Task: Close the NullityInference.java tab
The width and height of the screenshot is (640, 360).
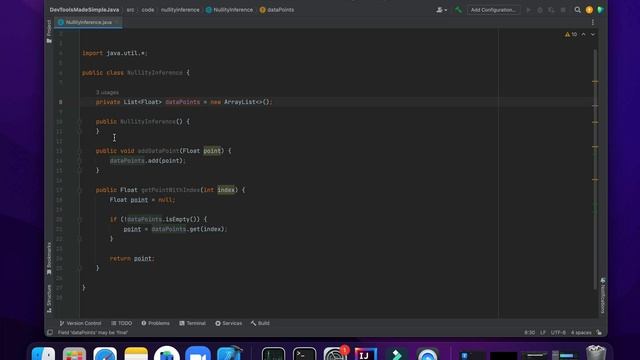Action: (117, 22)
